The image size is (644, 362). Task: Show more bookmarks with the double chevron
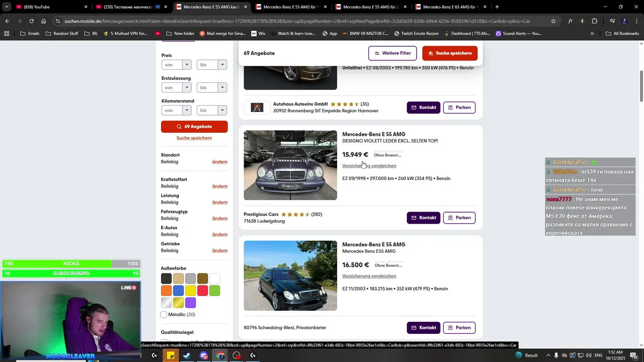(x=592, y=34)
